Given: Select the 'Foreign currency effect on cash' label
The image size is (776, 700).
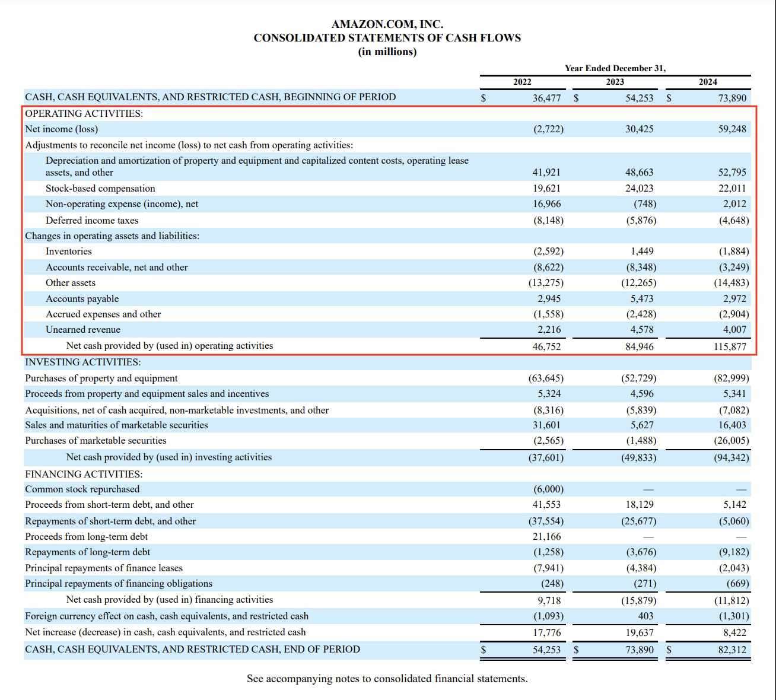Looking at the screenshot, I should pyautogui.click(x=167, y=616).
